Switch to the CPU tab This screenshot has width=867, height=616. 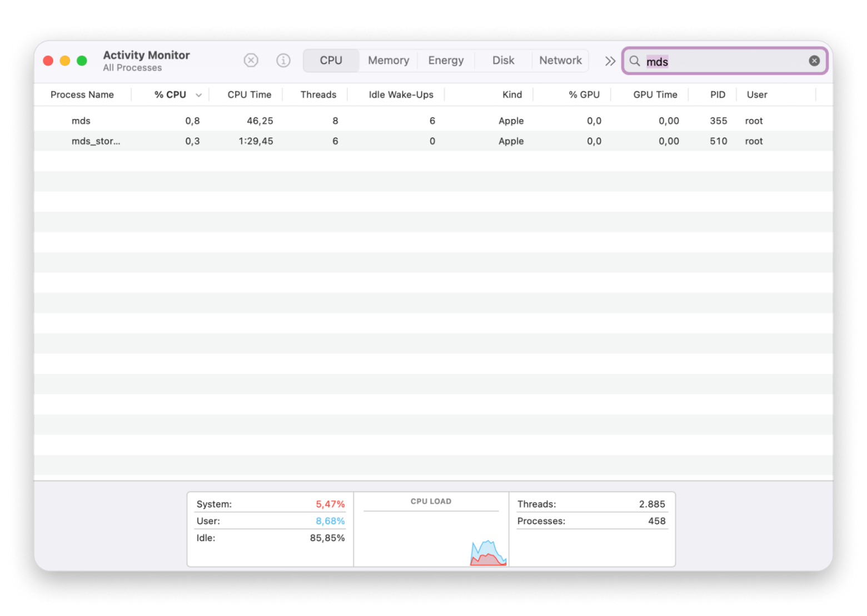coord(331,60)
